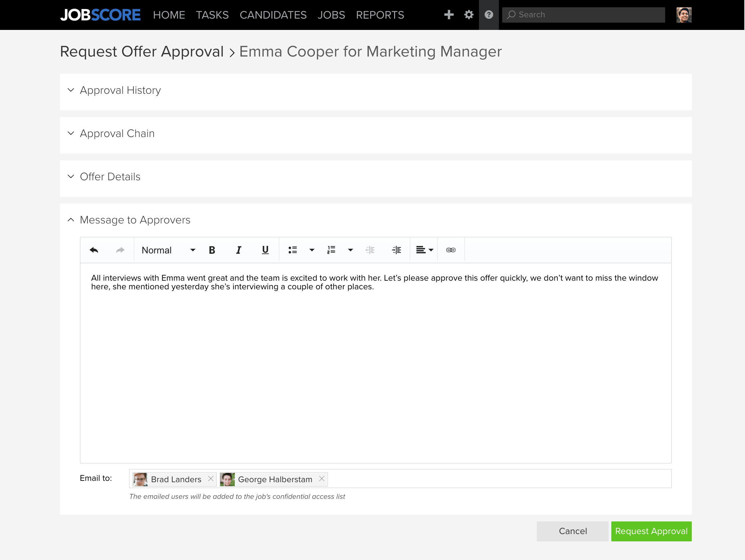745x560 pixels.
Task: Remove George Halberstam from email recipients
Action: coord(322,479)
